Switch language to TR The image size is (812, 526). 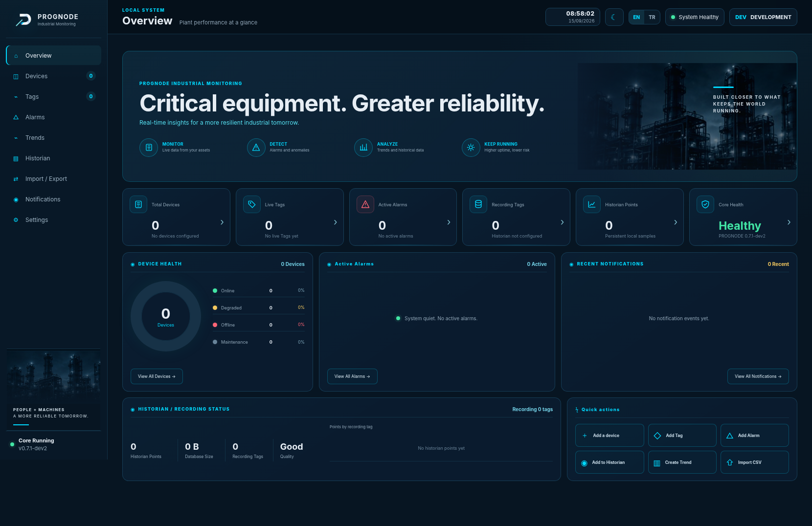click(x=652, y=17)
